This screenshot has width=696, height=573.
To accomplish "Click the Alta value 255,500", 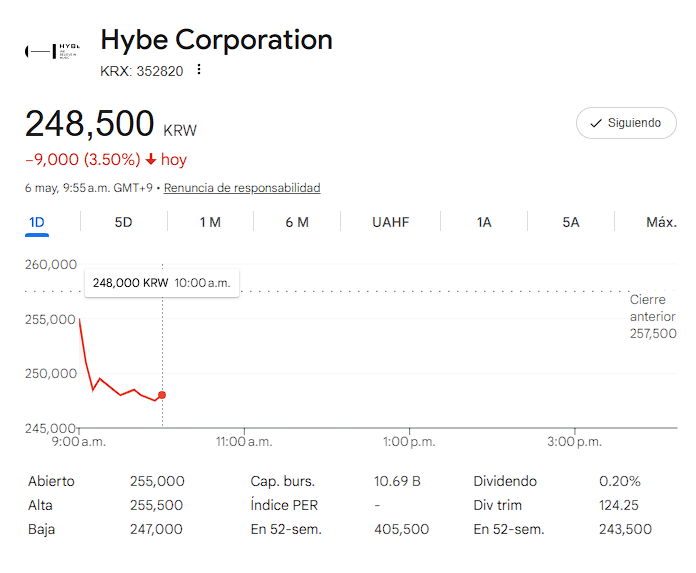I will (156, 505).
